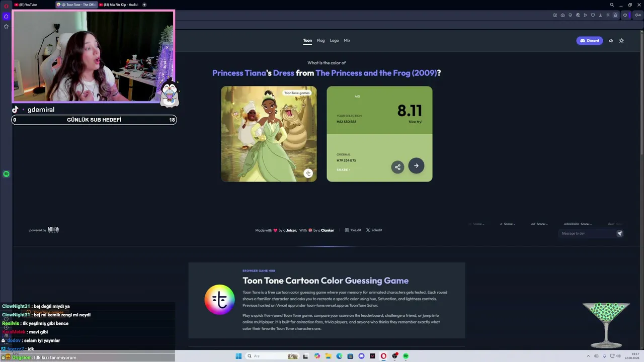Open Copilot from the taskbar

(x=317, y=356)
